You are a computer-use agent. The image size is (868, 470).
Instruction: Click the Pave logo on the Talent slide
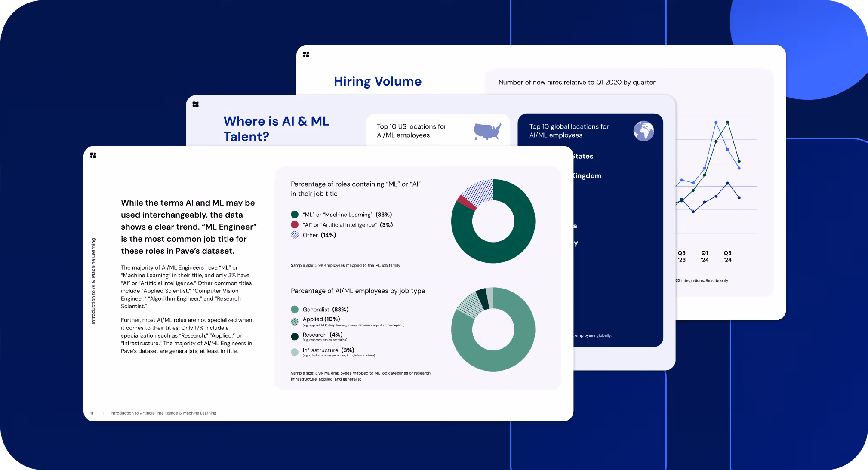(x=195, y=104)
